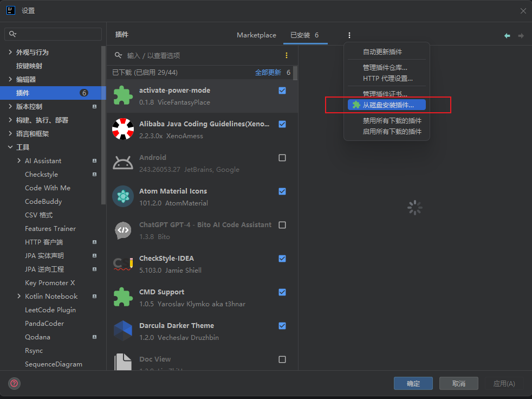
Task: Enable the Android plugin checkbox
Action: pos(282,158)
